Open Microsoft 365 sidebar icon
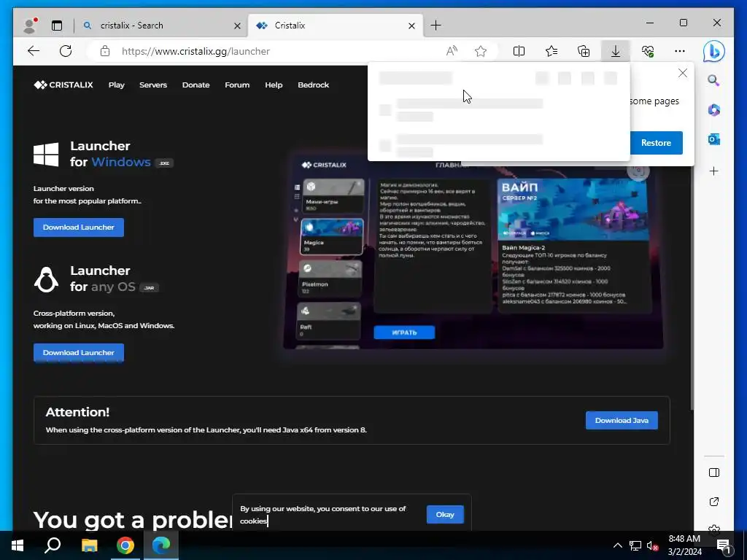Screen dimensions: 747x560 pyautogui.click(x=713, y=110)
